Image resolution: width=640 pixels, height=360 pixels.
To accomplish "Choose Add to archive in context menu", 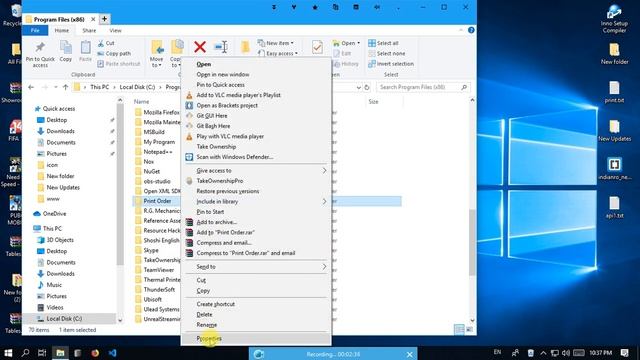I will pyautogui.click(x=256, y=222).
